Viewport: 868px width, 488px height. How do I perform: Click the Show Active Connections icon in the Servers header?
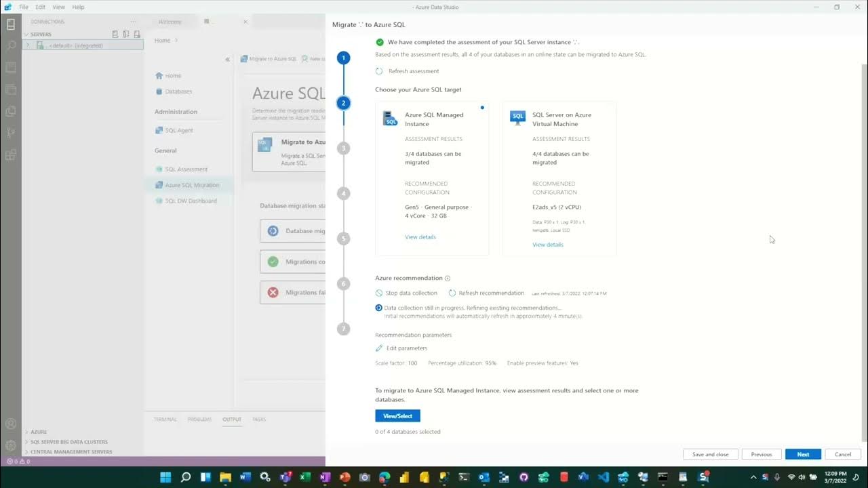(x=137, y=34)
